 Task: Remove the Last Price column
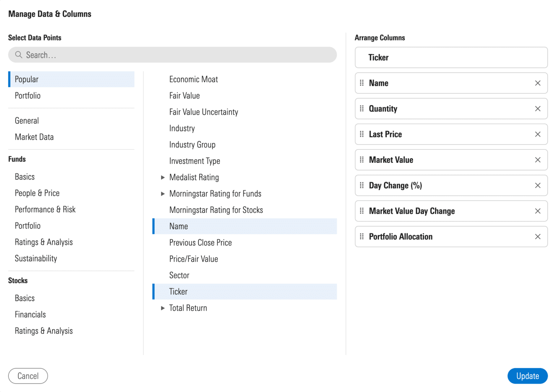click(x=538, y=134)
